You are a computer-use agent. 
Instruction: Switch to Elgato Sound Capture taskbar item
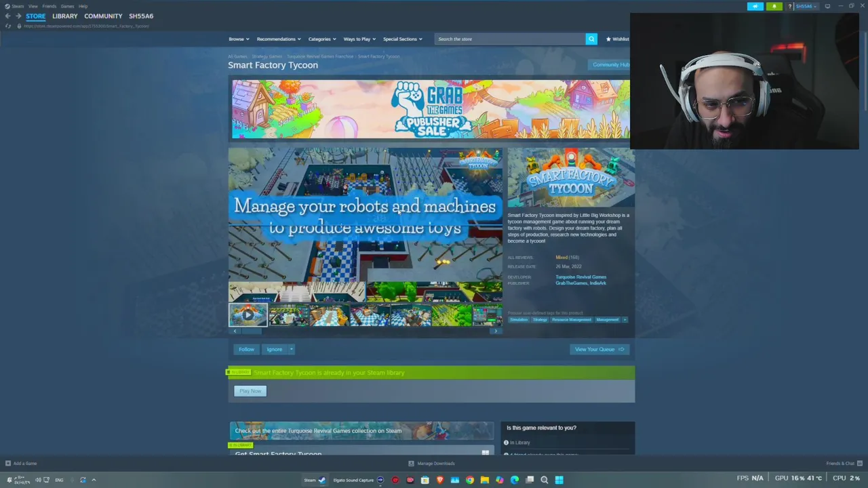point(358,480)
